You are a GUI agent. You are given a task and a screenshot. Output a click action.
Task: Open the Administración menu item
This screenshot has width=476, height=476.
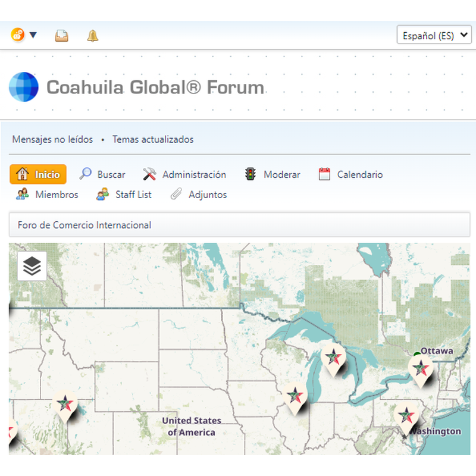point(184,174)
